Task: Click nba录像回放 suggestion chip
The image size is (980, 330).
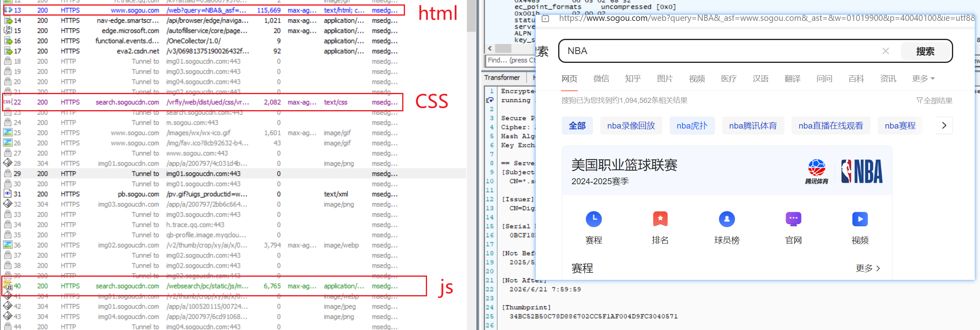Action: [631, 126]
